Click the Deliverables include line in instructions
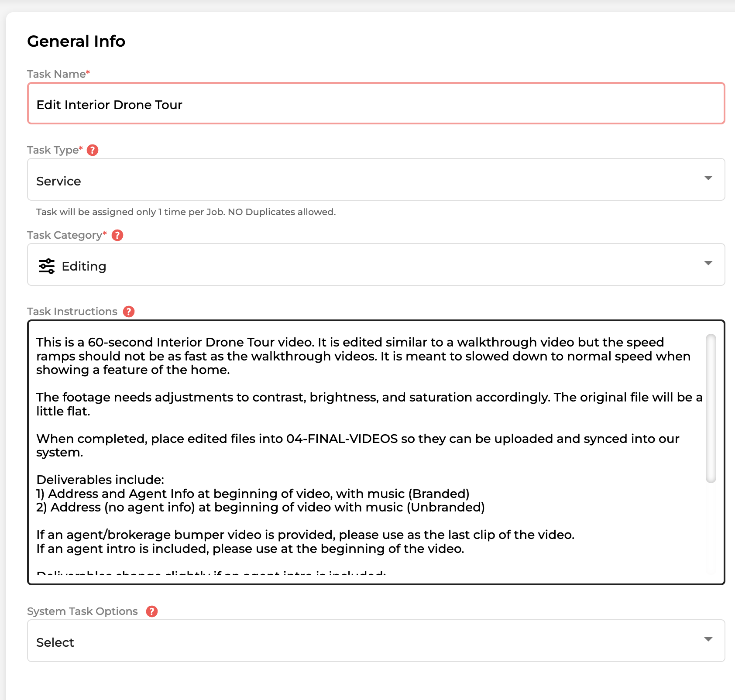 pyautogui.click(x=100, y=480)
